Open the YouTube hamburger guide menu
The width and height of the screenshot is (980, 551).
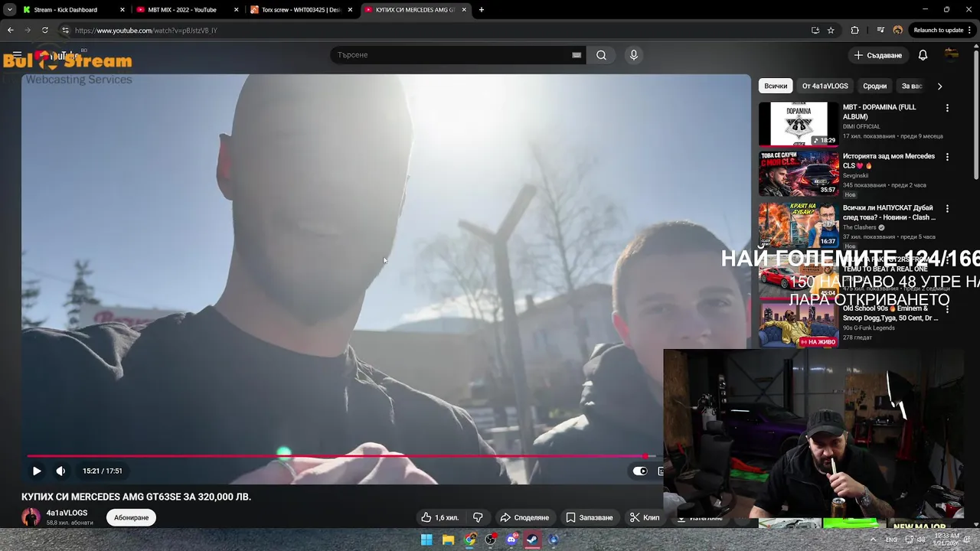pyautogui.click(x=17, y=55)
